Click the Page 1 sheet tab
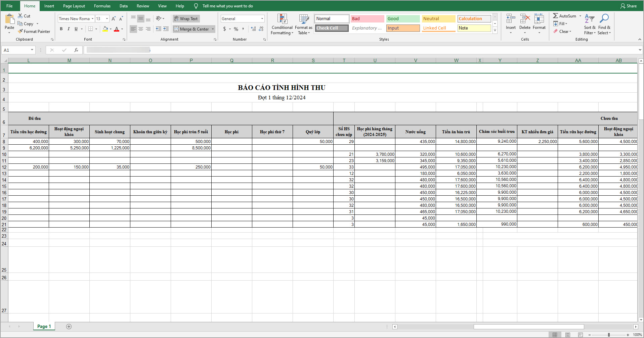The image size is (644, 338). click(x=44, y=326)
